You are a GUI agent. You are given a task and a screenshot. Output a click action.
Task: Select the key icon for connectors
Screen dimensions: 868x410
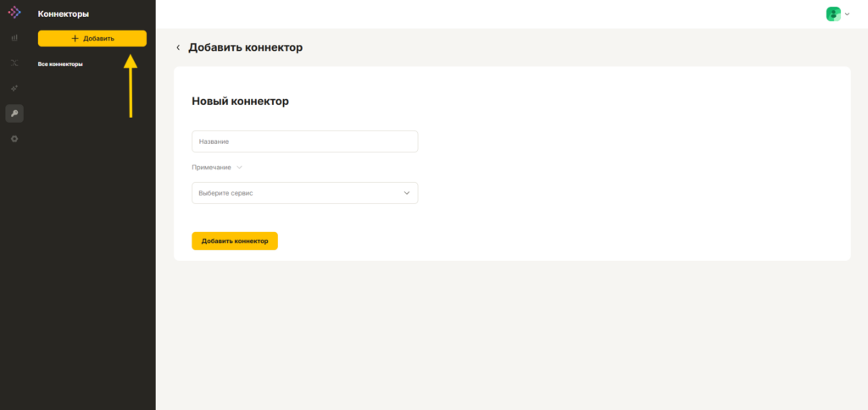14,114
